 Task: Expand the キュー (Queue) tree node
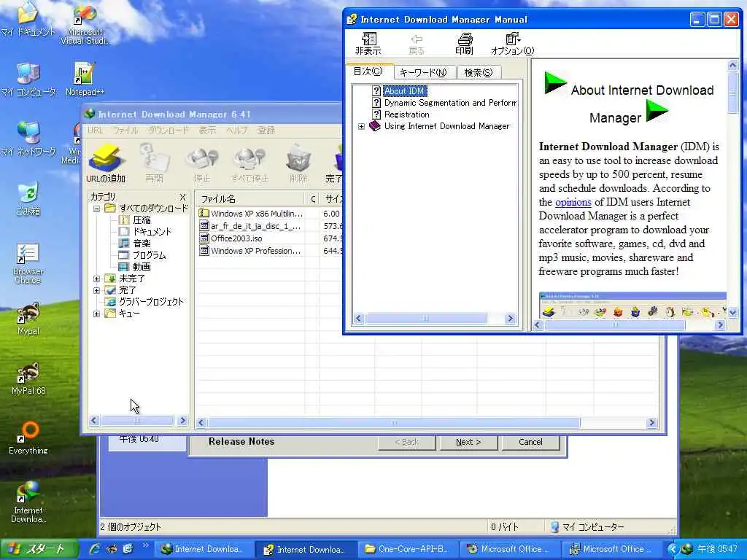pyautogui.click(x=97, y=314)
